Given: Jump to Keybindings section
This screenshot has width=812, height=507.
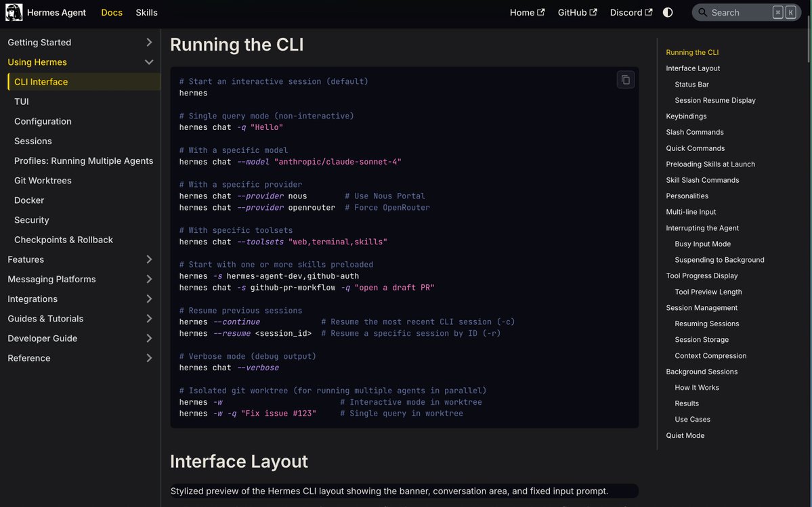Looking at the screenshot, I should pyautogui.click(x=686, y=116).
